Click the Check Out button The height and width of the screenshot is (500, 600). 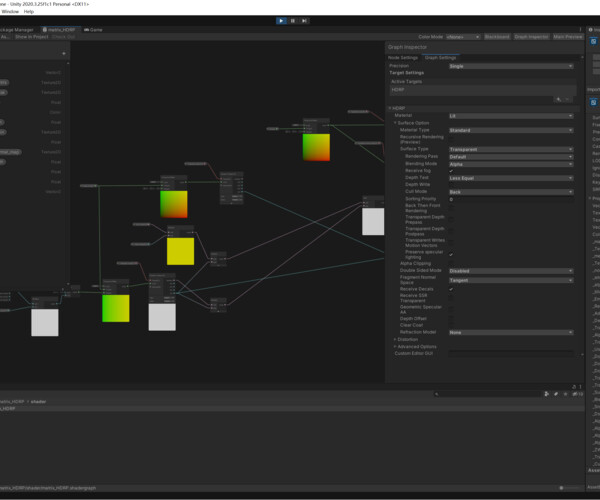tap(64, 37)
